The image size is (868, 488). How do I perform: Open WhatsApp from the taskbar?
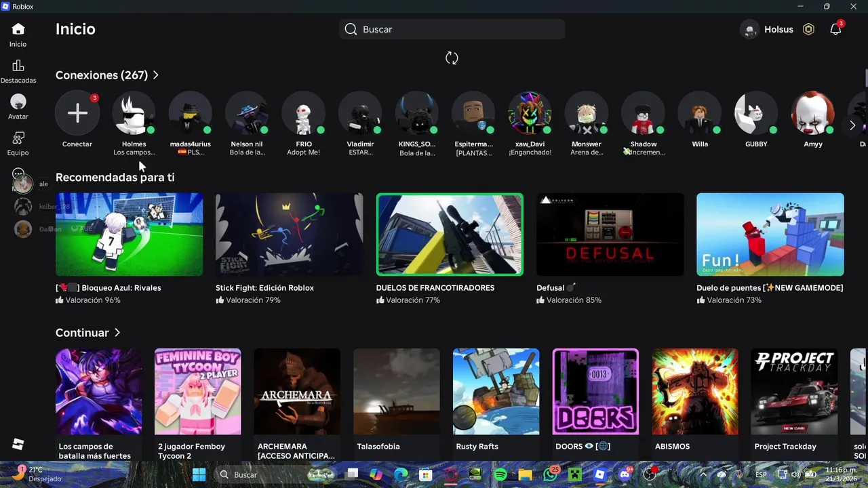point(551,474)
